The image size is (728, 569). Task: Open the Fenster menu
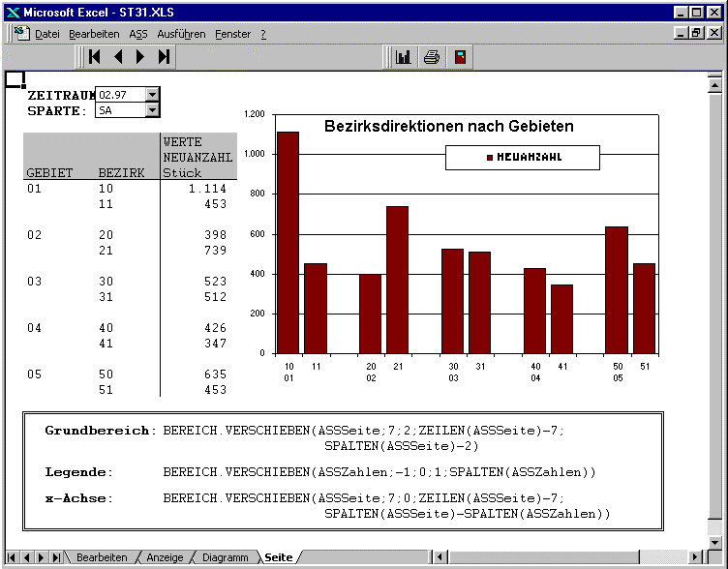[232, 34]
